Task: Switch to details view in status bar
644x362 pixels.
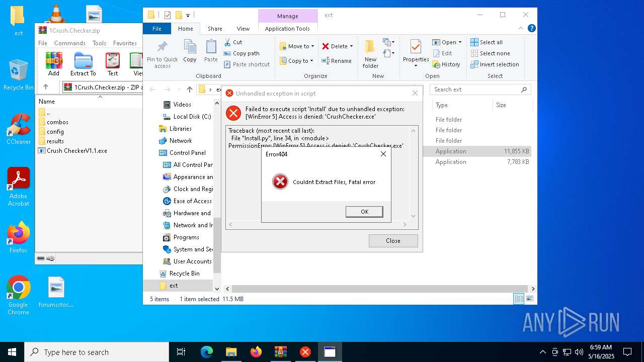Action: (519, 299)
